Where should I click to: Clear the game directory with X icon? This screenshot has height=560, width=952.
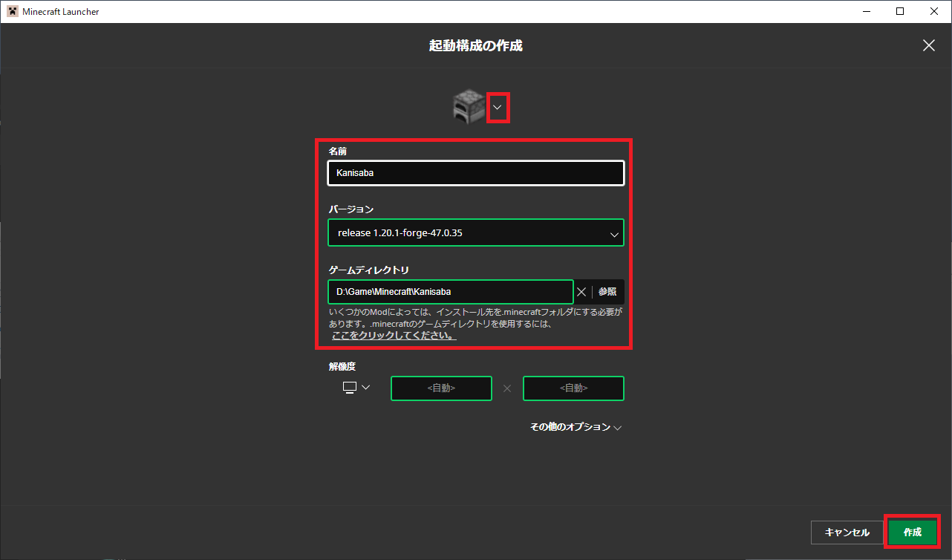581,292
